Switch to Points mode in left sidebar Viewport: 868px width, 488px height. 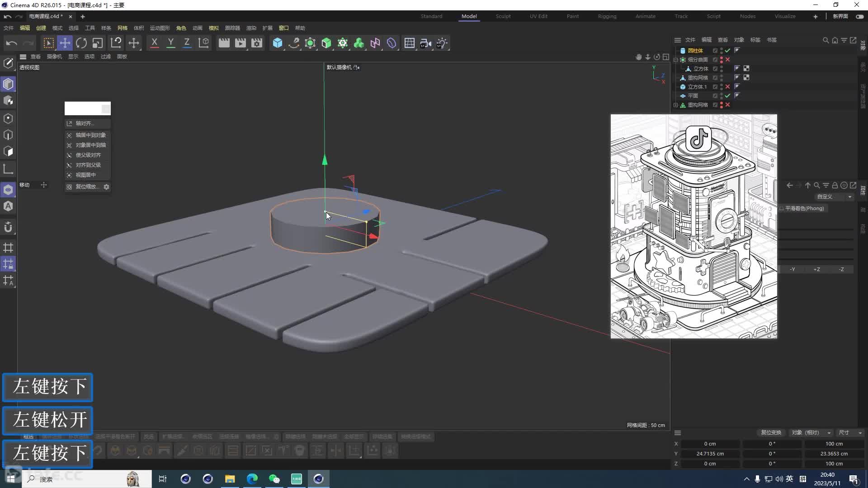8,118
